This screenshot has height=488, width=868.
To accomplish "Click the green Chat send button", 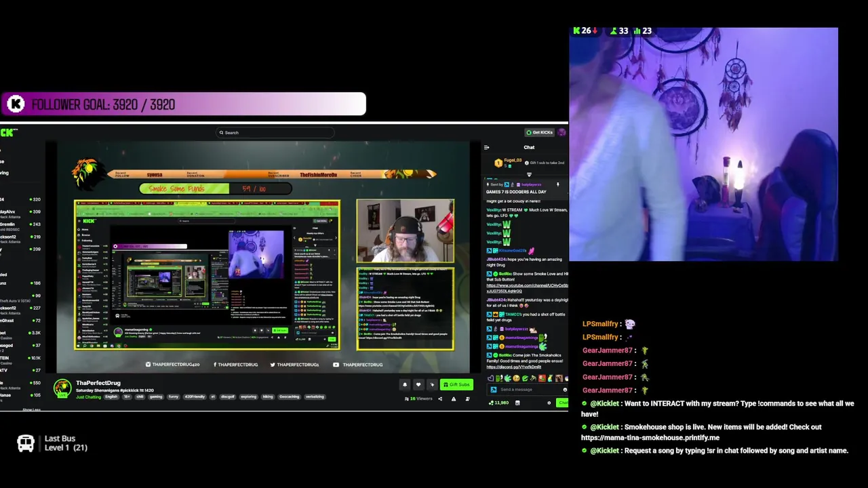I will click(562, 403).
